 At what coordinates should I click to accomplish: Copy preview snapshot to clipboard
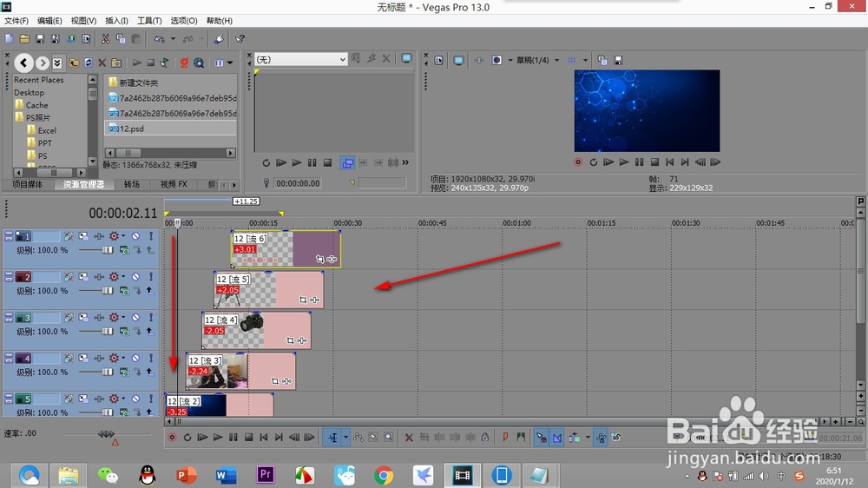pos(602,60)
